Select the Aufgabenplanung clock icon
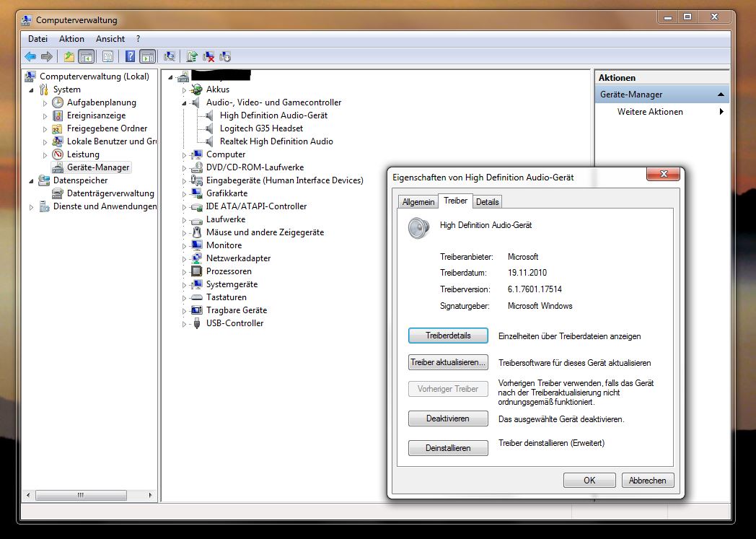Screen dimensions: 756x539 (x=58, y=102)
